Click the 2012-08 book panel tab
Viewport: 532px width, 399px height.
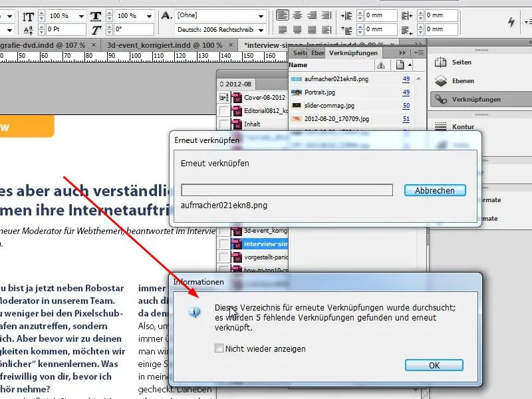(236, 84)
